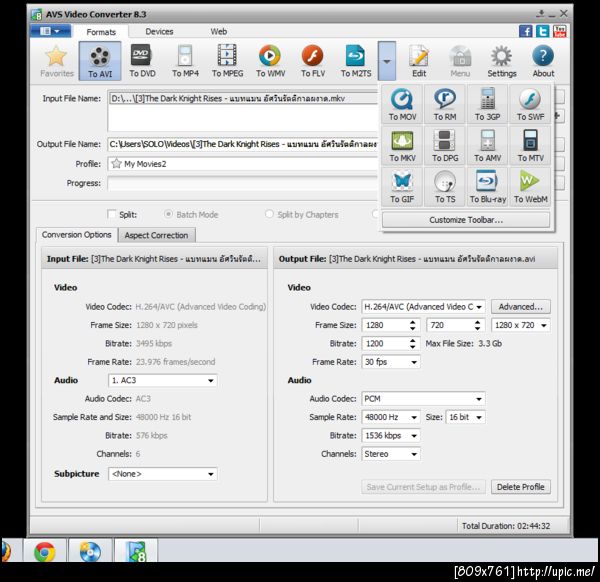The image size is (600, 582).
Task: Pick To DPG format
Action: coord(445,145)
